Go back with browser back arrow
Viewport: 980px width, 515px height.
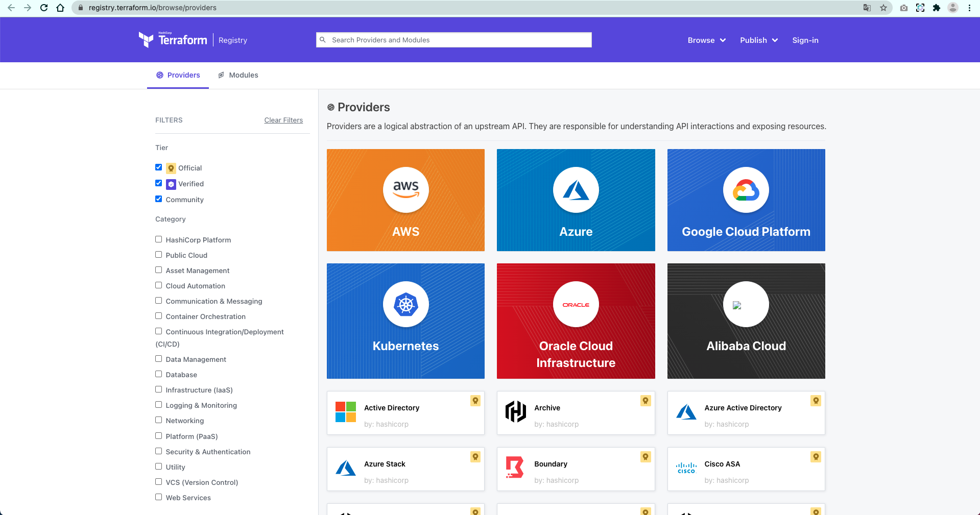tap(11, 8)
